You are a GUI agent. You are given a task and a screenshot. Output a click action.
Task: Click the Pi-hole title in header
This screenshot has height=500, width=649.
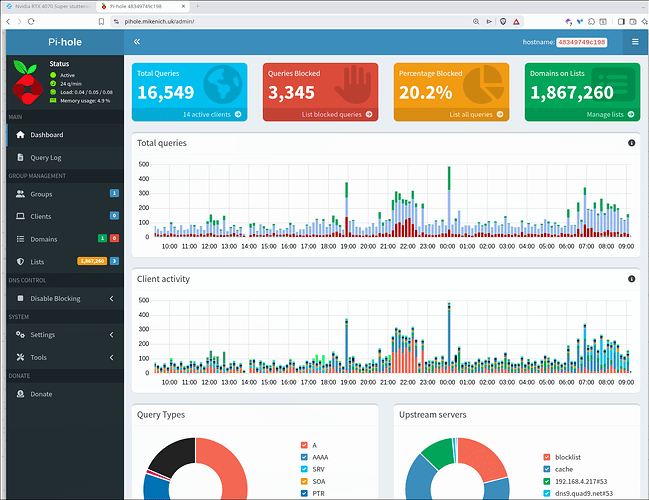point(65,42)
